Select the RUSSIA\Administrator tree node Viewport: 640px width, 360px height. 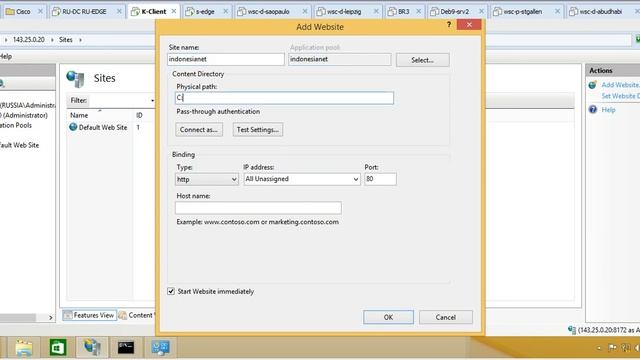[28, 105]
